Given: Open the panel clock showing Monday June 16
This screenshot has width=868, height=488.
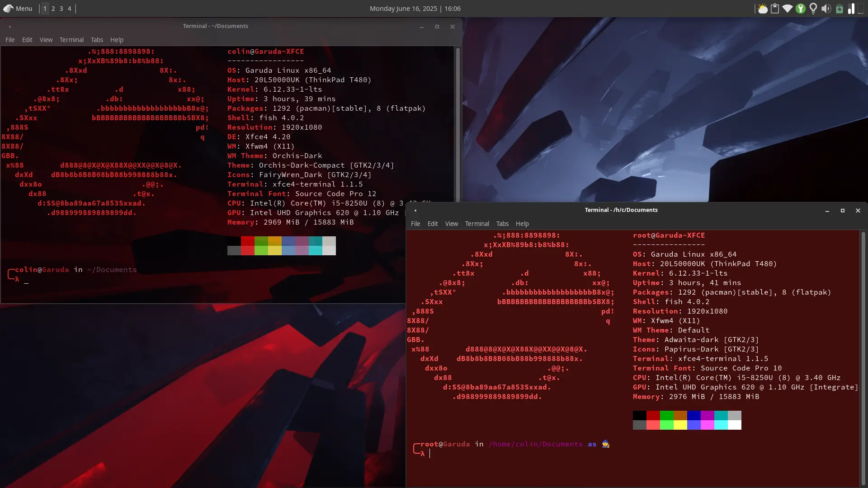Looking at the screenshot, I should (415, 9).
